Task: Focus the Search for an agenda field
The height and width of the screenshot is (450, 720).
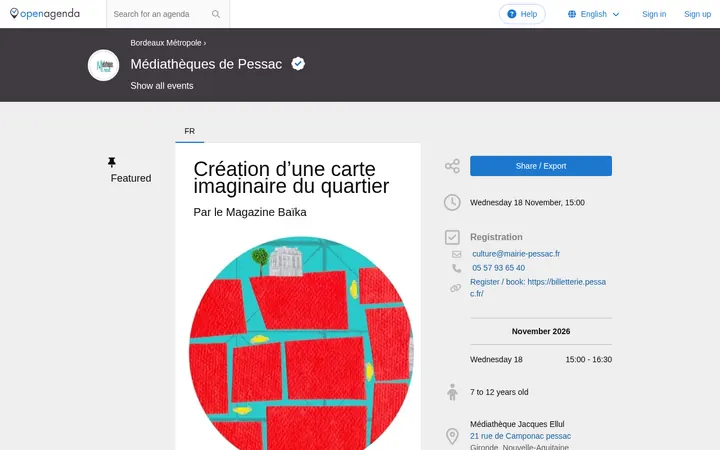Action: click(168, 14)
